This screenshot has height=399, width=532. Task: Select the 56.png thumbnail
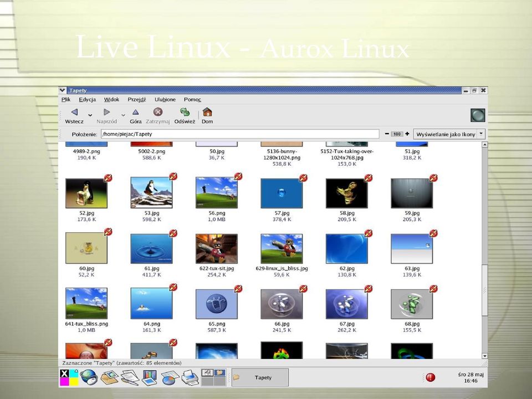[217, 193]
